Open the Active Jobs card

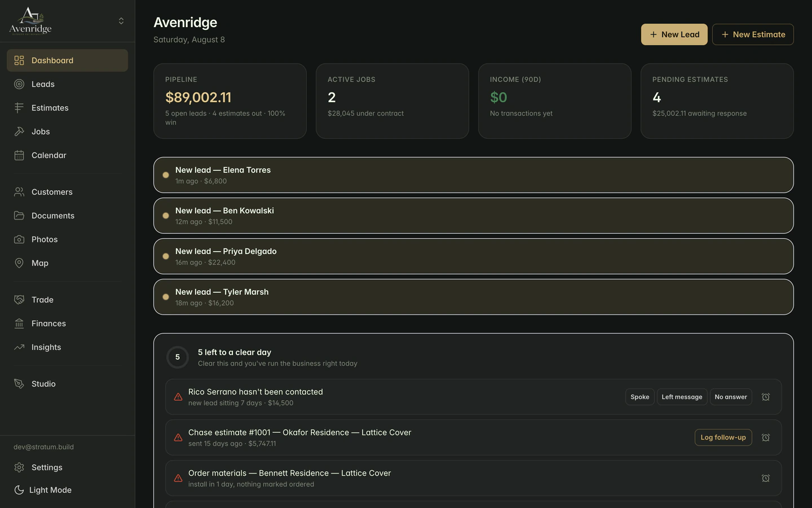pyautogui.click(x=392, y=101)
